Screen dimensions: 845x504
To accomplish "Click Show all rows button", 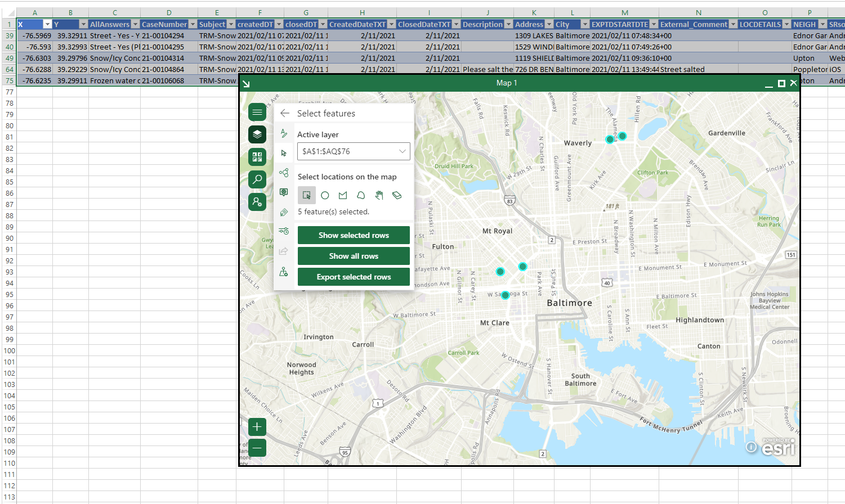I will pyautogui.click(x=354, y=256).
